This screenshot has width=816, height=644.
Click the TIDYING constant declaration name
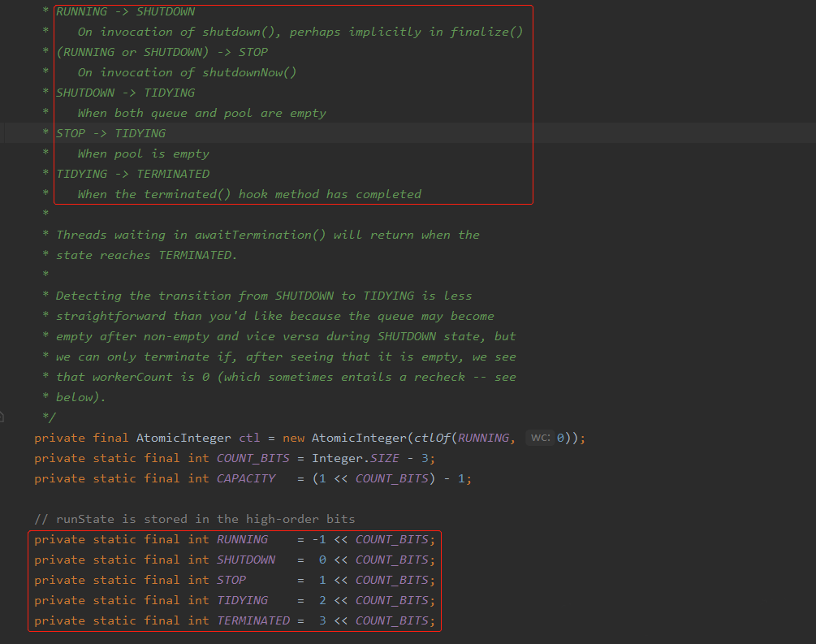tap(242, 600)
